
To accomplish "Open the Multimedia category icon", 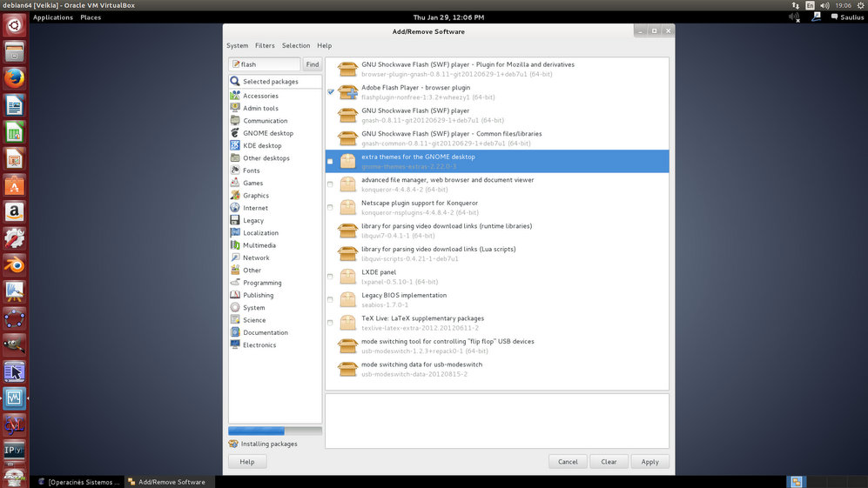I will pos(235,245).
